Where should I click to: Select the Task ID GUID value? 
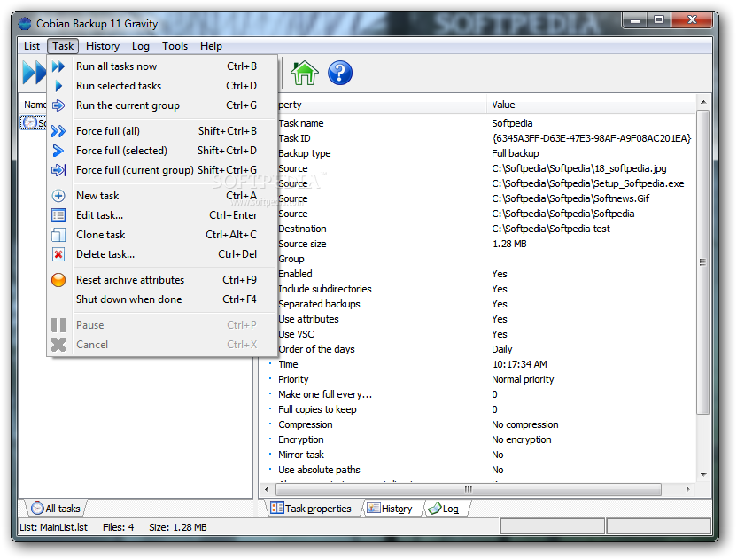point(592,138)
